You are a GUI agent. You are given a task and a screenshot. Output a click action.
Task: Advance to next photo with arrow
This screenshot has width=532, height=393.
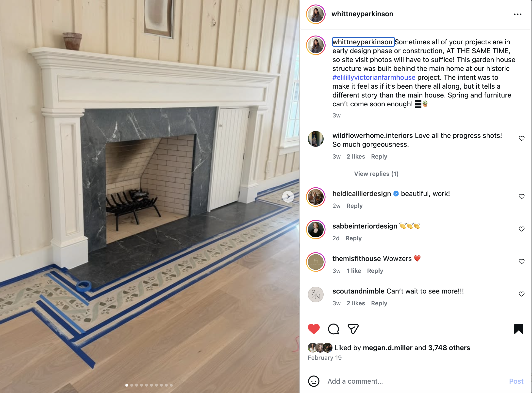pyautogui.click(x=288, y=197)
